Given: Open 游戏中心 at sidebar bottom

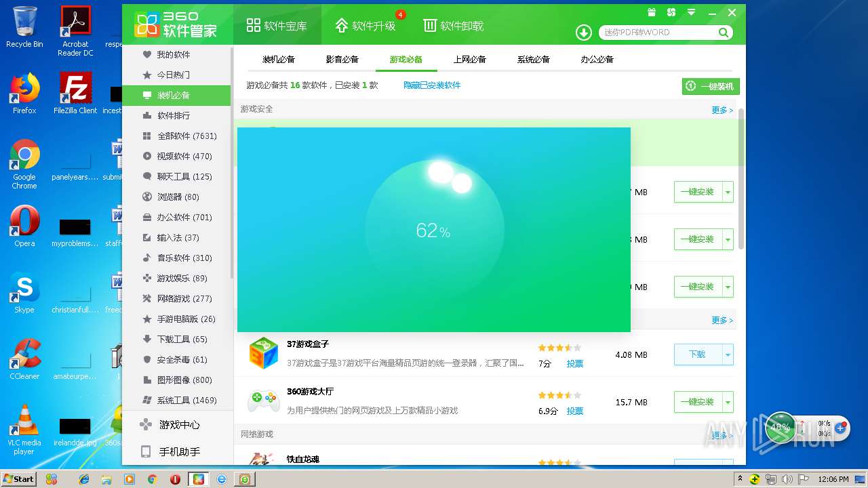Looking at the screenshot, I should point(176,425).
